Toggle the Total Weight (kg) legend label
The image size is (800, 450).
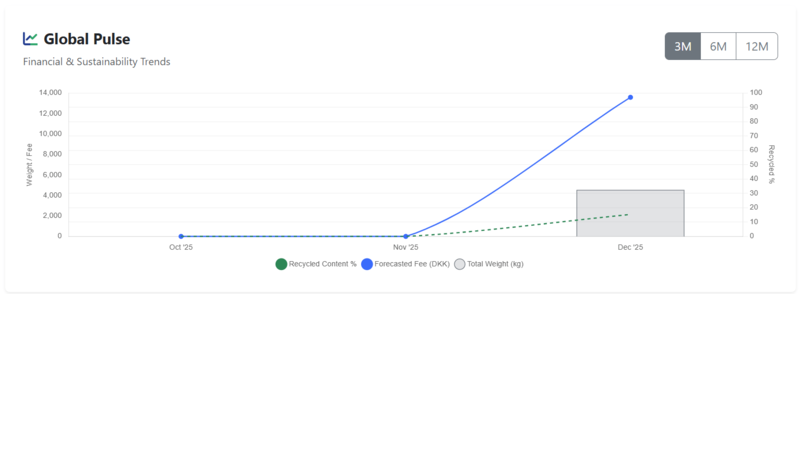[x=495, y=264]
